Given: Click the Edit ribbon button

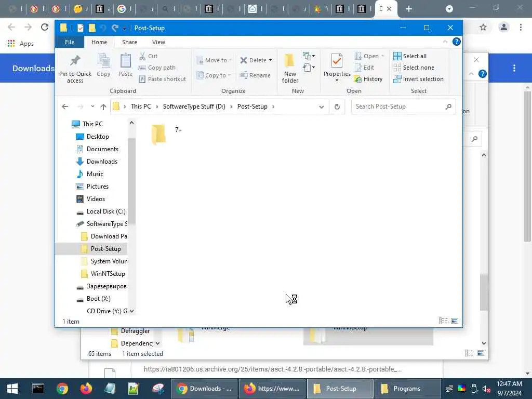Looking at the screenshot, I should [x=364, y=68].
